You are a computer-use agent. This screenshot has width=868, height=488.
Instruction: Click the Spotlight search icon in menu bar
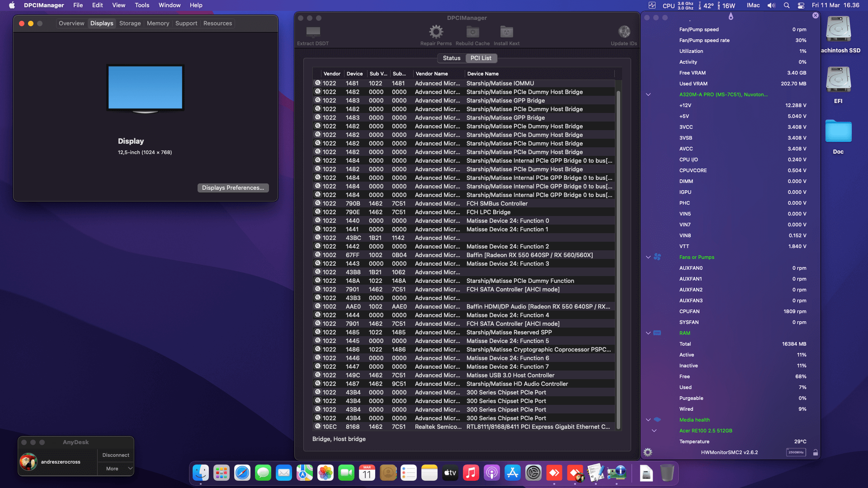point(787,5)
